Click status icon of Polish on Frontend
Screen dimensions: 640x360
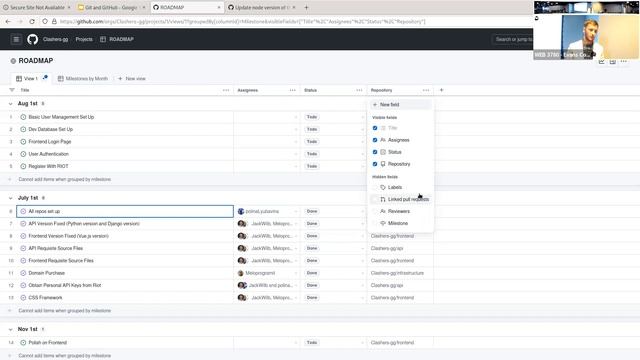[x=23, y=342]
